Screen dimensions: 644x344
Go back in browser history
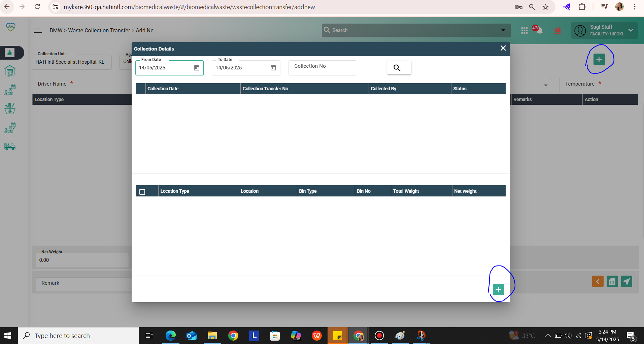click(7, 7)
